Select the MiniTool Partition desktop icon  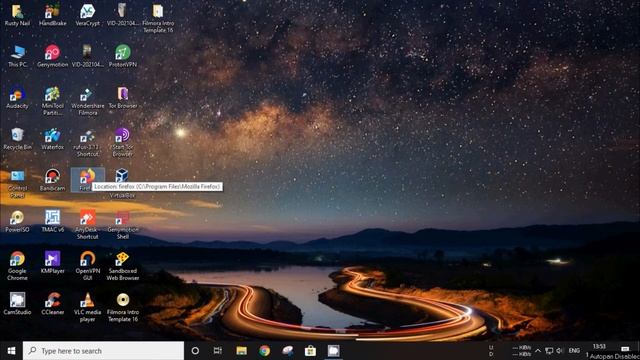pos(52,101)
